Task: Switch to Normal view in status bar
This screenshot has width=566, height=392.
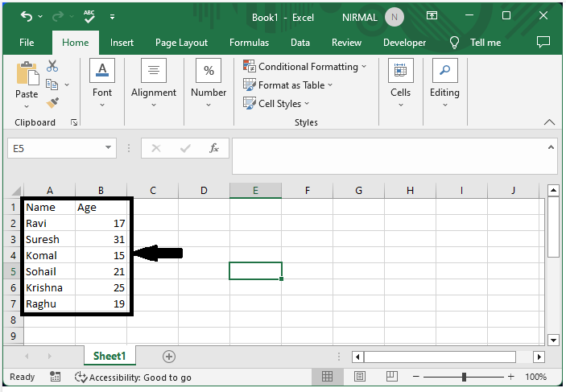Action: (328, 377)
